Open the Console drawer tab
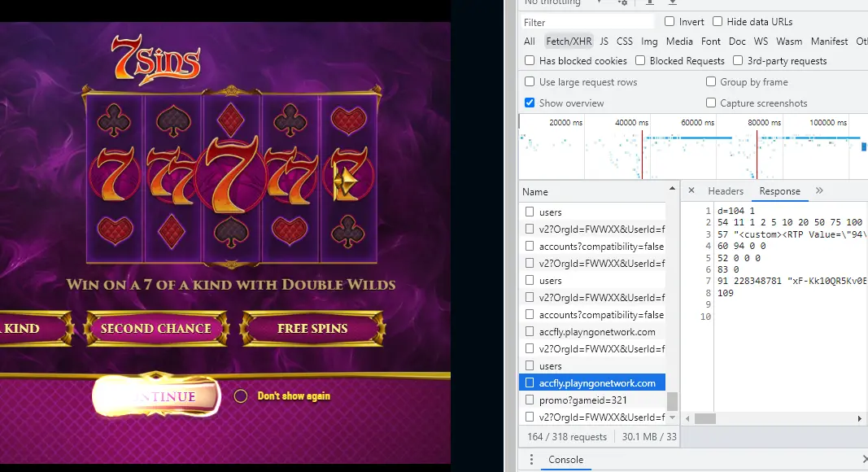868x472 pixels. click(x=565, y=459)
